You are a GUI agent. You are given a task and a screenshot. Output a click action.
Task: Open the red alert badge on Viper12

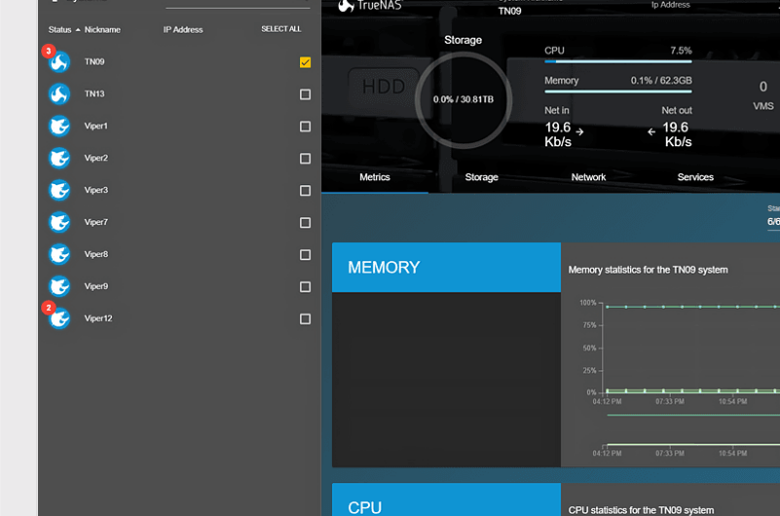point(48,308)
